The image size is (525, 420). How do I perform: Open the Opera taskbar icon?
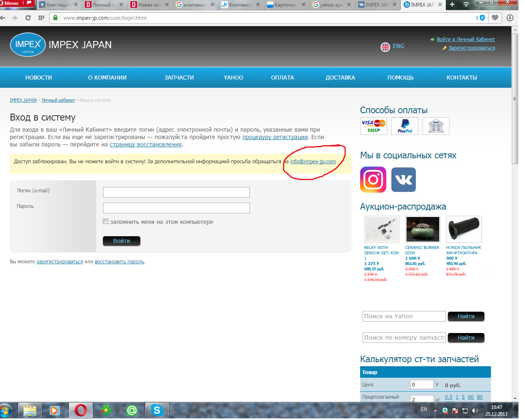(80, 411)
